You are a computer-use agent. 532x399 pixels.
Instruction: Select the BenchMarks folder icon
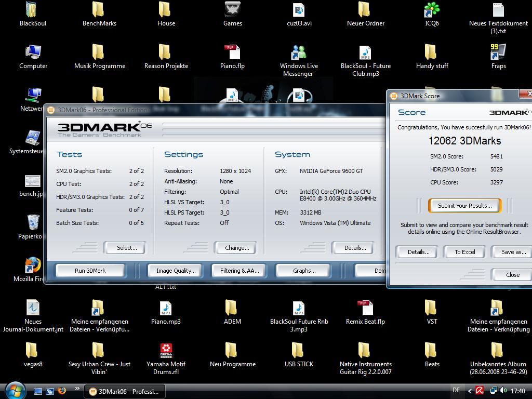click(99, 14)
